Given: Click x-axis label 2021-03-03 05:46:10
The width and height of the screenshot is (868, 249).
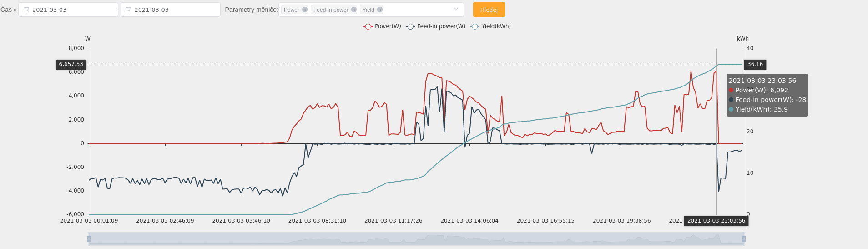Looking at the screenshot, I should pos(241,221).
